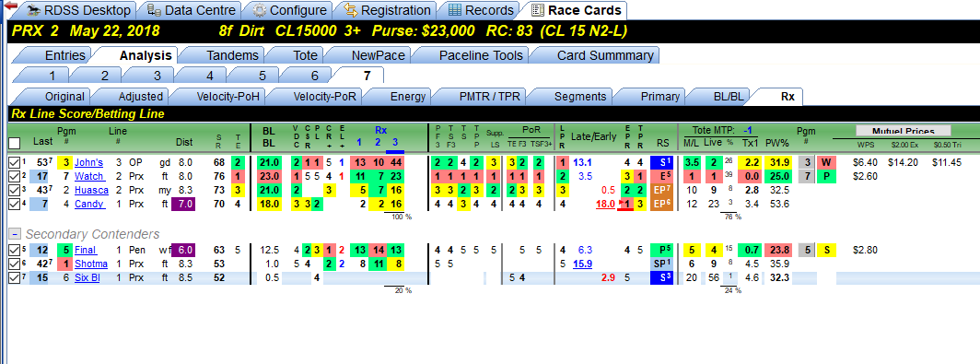Viewport: 980px width, 364px height.
Task: Uncheck the John's horse row checkbox
Action: (14, 162)
